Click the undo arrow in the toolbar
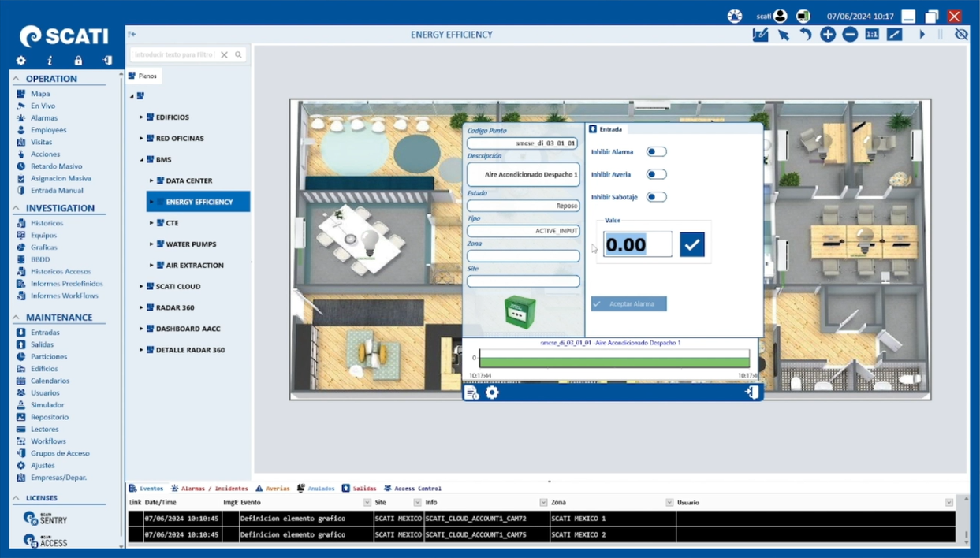This screenshot has height=558, width=980. tap(805, 35)
